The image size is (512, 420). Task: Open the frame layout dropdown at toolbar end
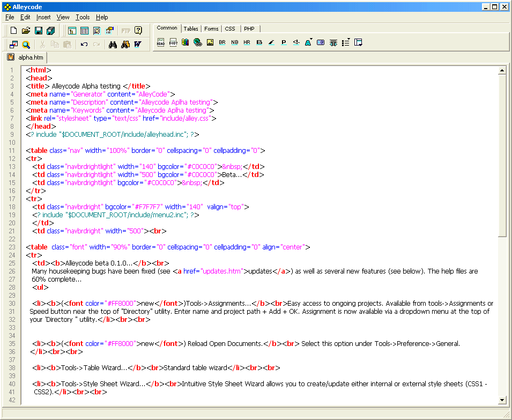coord(358,42)
